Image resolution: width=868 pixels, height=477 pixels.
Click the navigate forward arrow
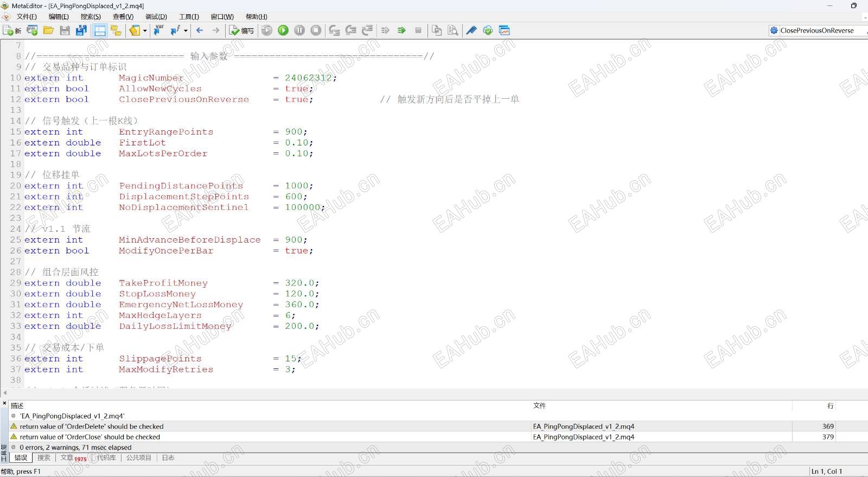click(216, 30)
